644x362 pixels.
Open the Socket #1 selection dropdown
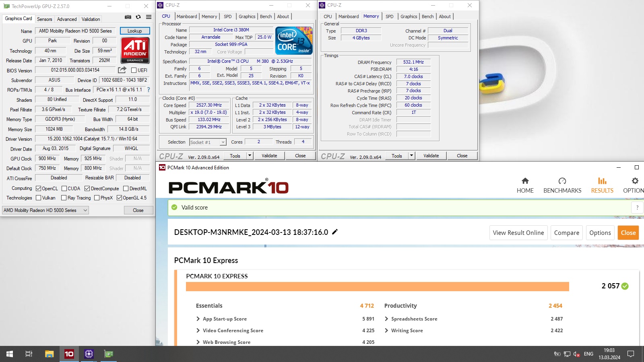(x=208, y=142)
